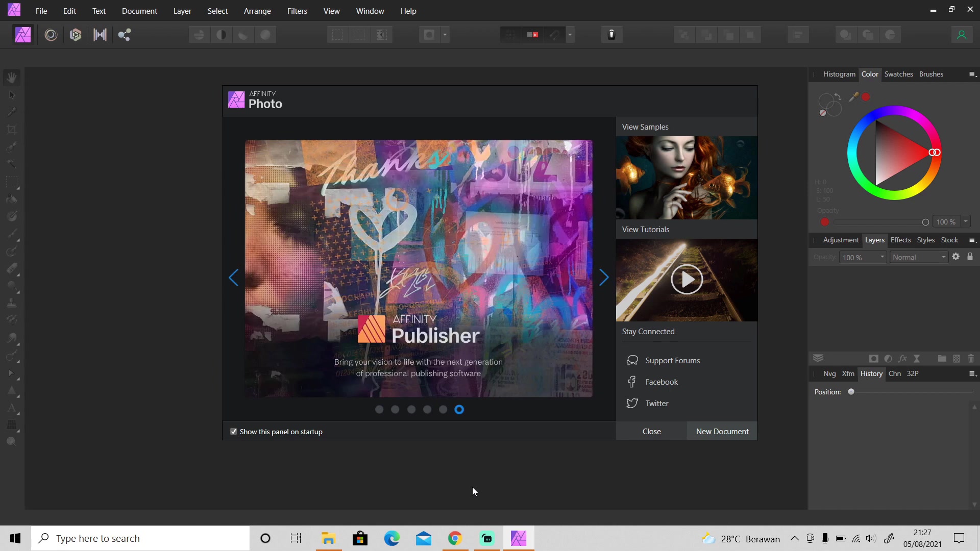Show the previous welcome slide
Image resolution: width=980 pixels, height=551 pixels.
tap(233, 278)
